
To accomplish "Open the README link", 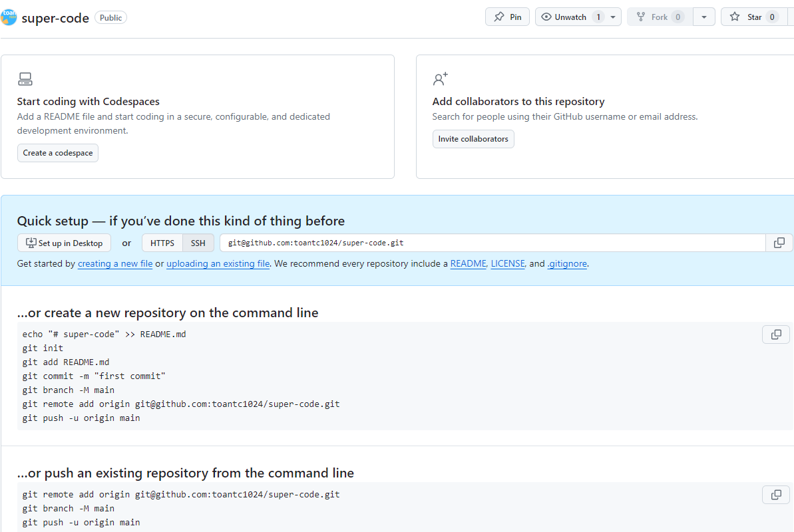I will 468,264.
